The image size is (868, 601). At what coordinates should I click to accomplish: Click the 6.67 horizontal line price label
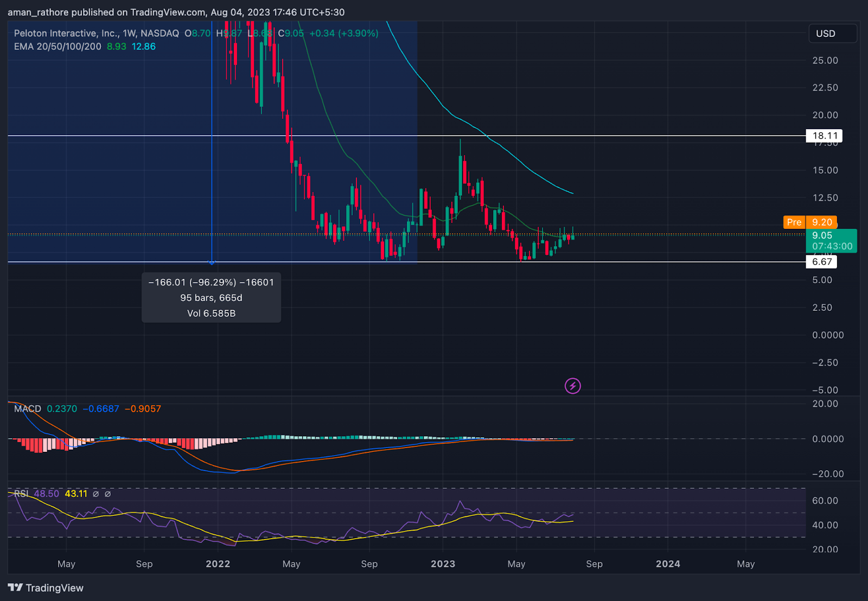[821, 261]
